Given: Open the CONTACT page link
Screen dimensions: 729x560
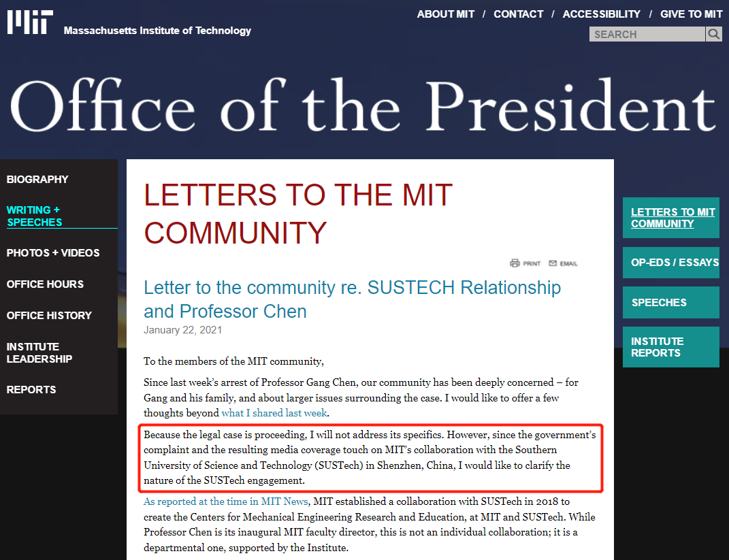Looking at the screenshot, I should click(x=519, y=14).
